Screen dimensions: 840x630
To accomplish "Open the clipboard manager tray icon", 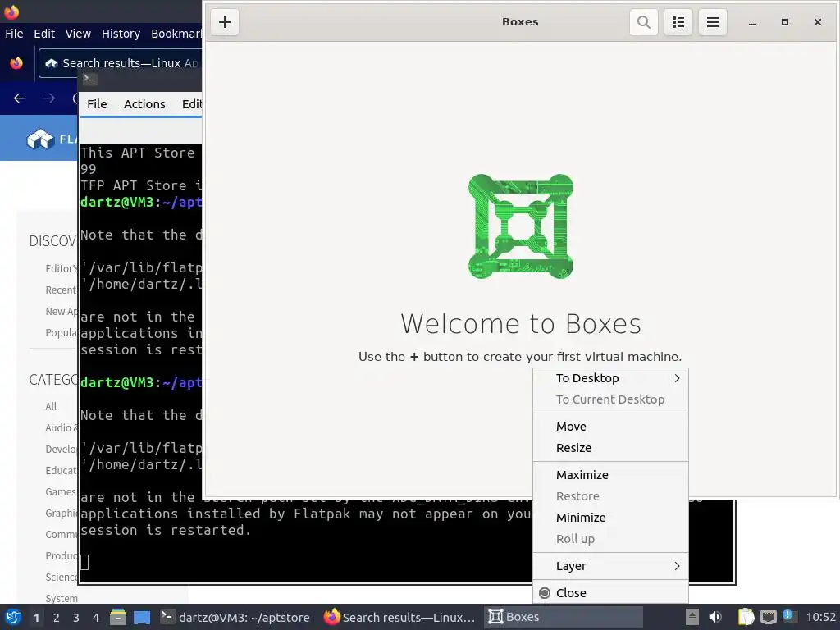I will [746, 617].
